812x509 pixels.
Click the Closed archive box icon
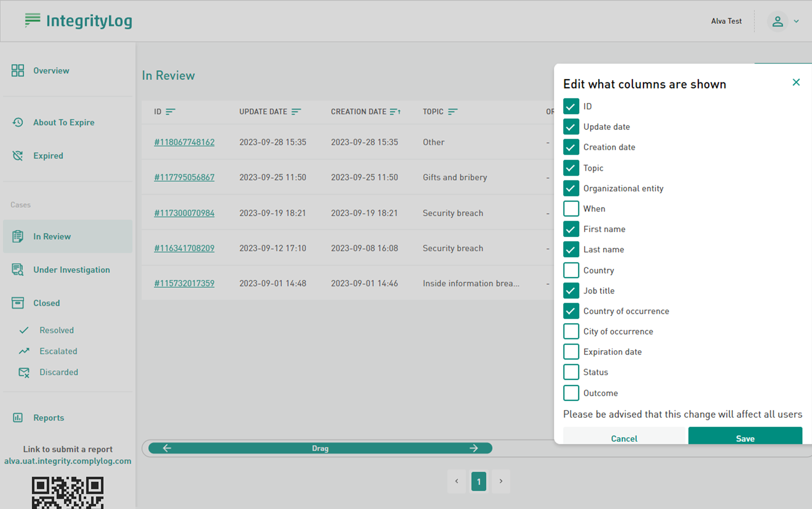point(17,303)
